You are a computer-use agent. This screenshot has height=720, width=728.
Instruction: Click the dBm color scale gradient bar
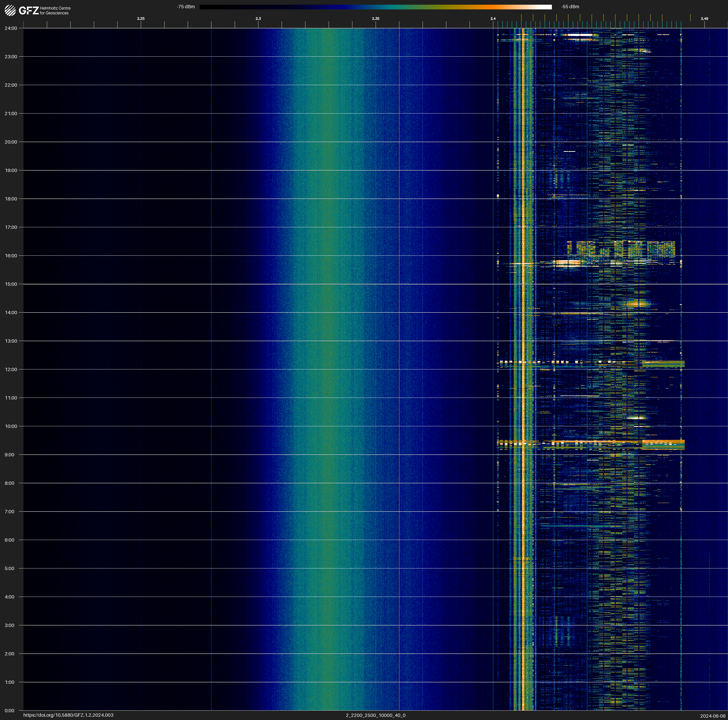[375, 7]
